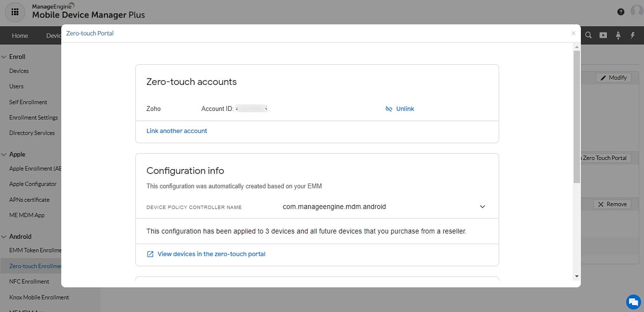The height and width of the screenshot is (312, 644).
Task: Click the search magnifier icon
Action: click(588, 35)
